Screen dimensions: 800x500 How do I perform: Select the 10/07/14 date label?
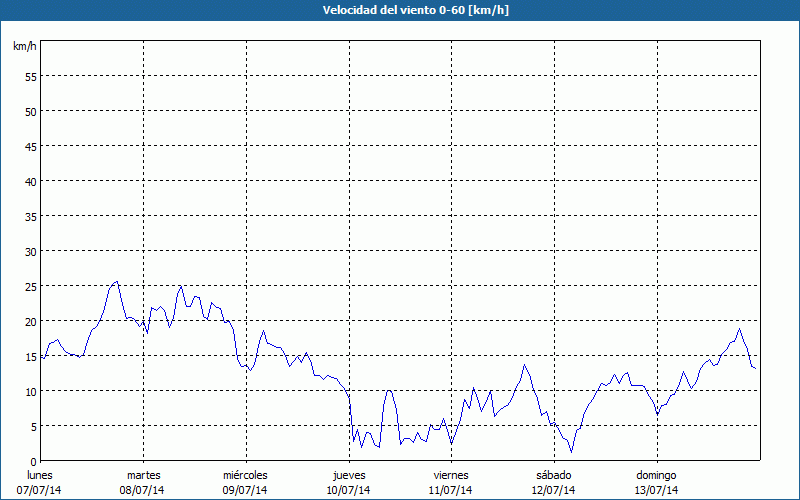click(x=348, y=490)
